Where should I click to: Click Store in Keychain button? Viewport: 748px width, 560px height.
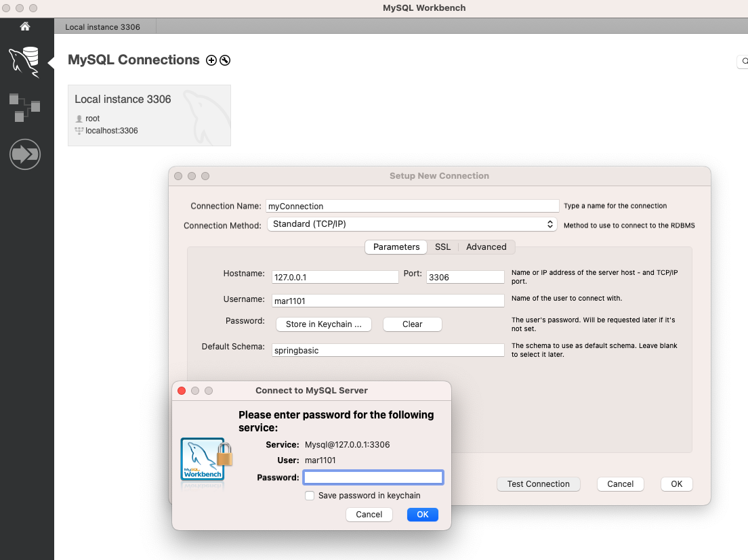tap(323, 324)
